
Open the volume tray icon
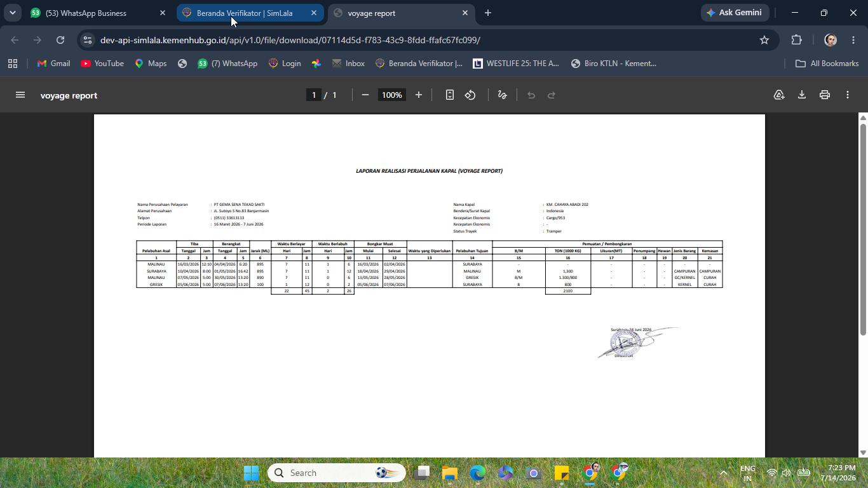pos(787,473)
